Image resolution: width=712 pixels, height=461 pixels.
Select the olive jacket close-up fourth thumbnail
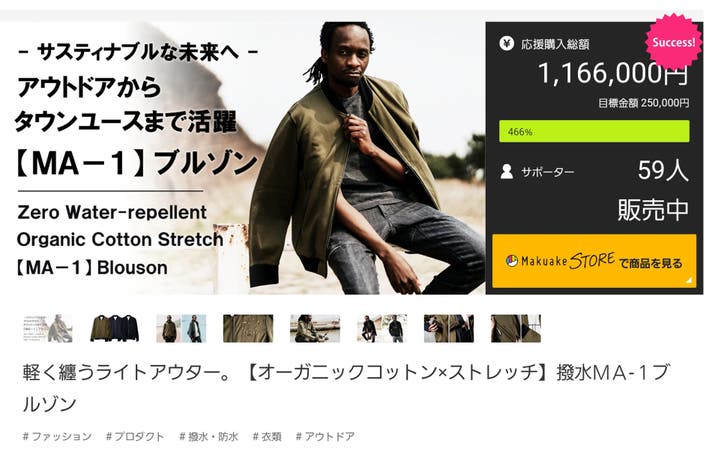(248, 328)
